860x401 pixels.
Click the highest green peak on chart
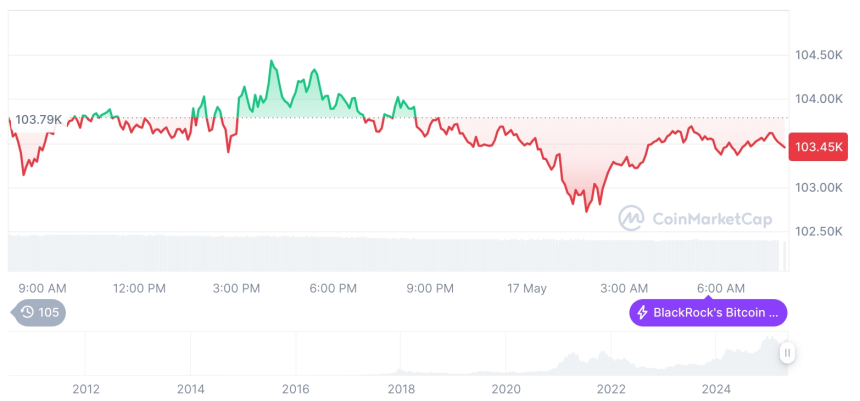tap(272, 62)
